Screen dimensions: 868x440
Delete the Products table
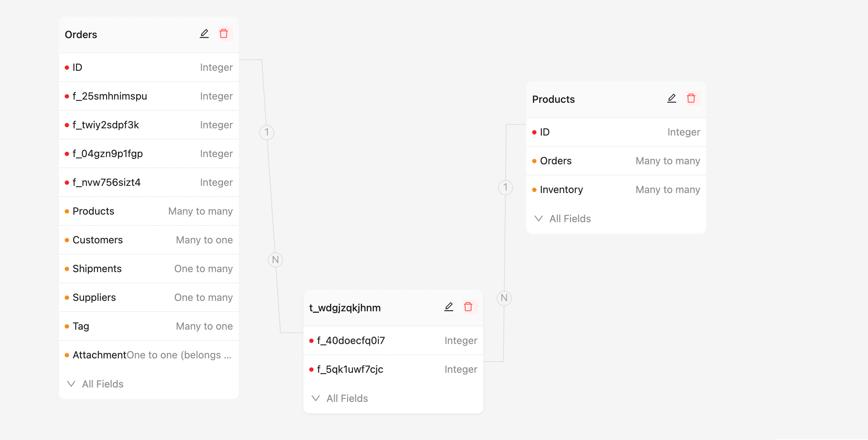click(691, 98)
